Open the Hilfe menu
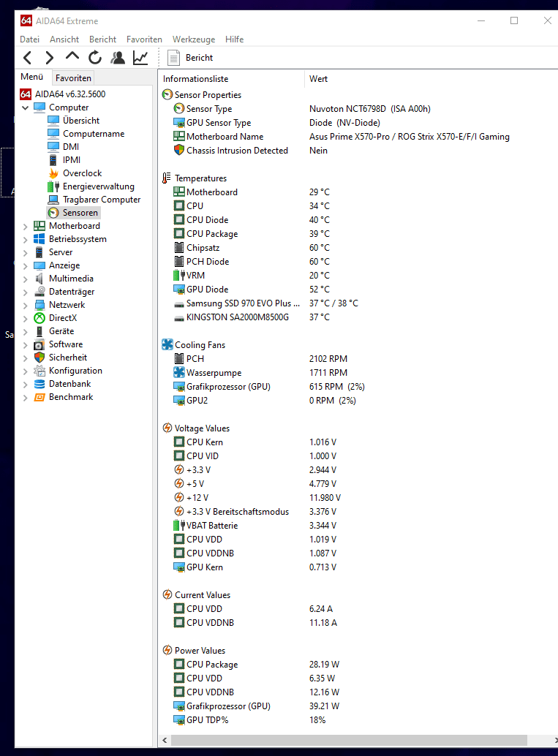The height and width of the screenshot is (756, 558). coord(234,39)
